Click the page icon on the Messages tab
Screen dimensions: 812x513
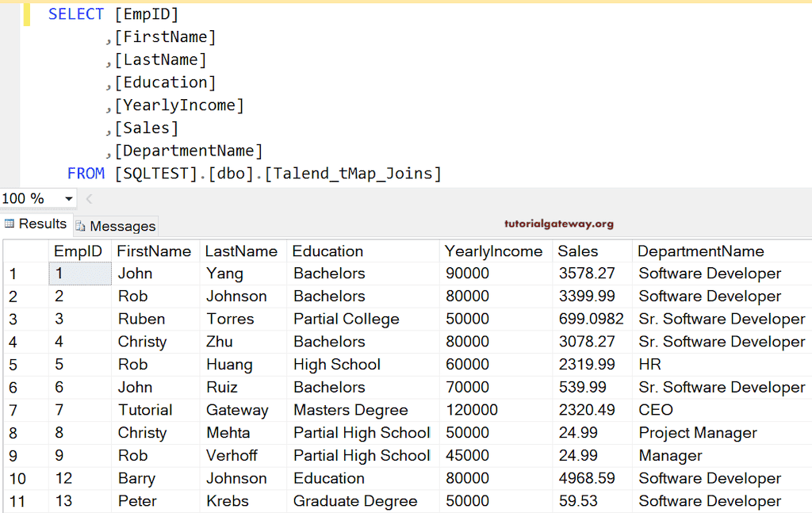[x=80, y=227]
